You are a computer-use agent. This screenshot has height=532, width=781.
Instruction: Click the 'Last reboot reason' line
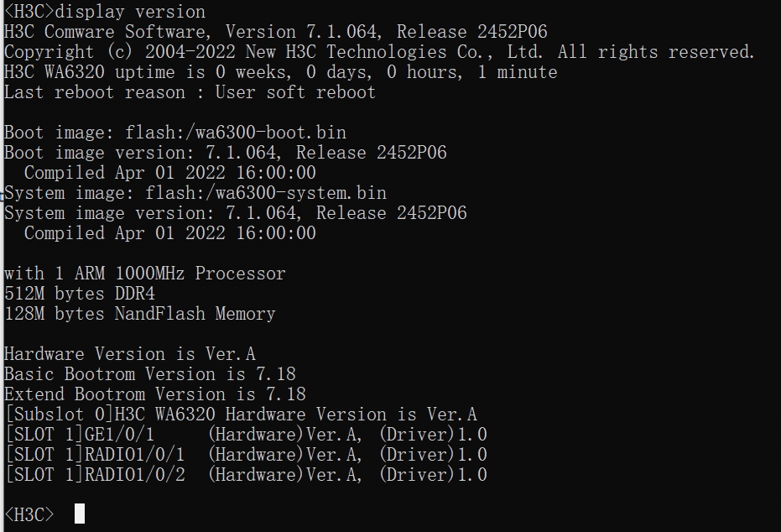(x=190, y=92)
